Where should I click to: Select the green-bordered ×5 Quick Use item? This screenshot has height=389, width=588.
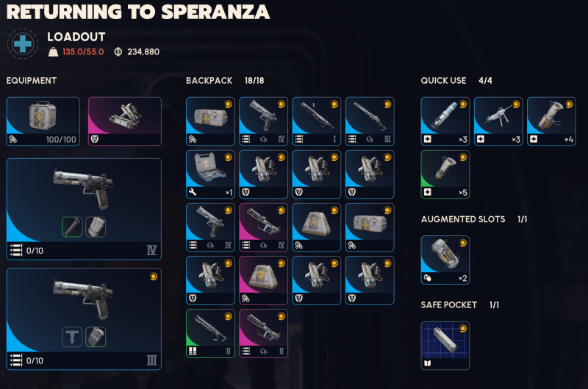[445, 174]
